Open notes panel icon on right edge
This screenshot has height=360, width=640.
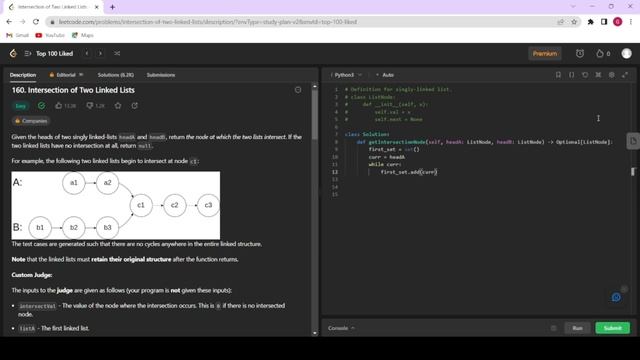coord(633,141)
